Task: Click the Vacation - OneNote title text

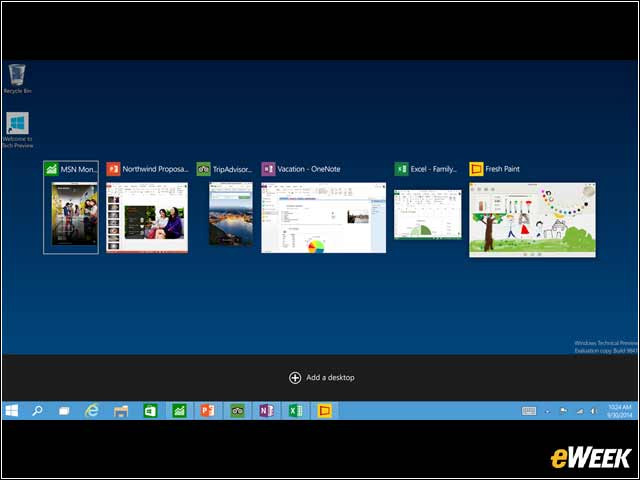Action: [x=309, y=169]
